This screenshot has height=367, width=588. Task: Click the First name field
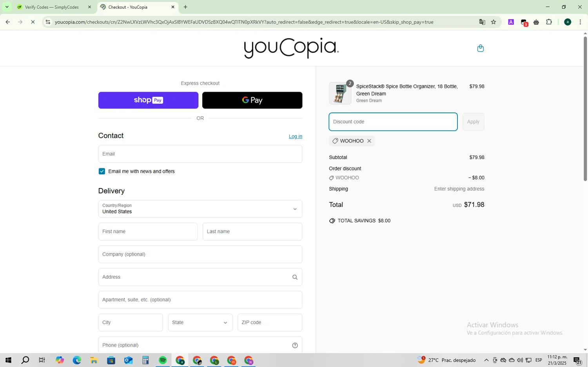[148, 232]
